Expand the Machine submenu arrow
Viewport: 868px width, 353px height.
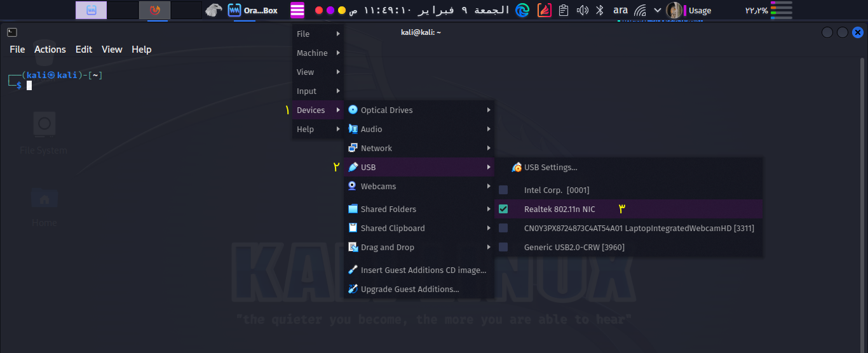[x=338, y=53]
